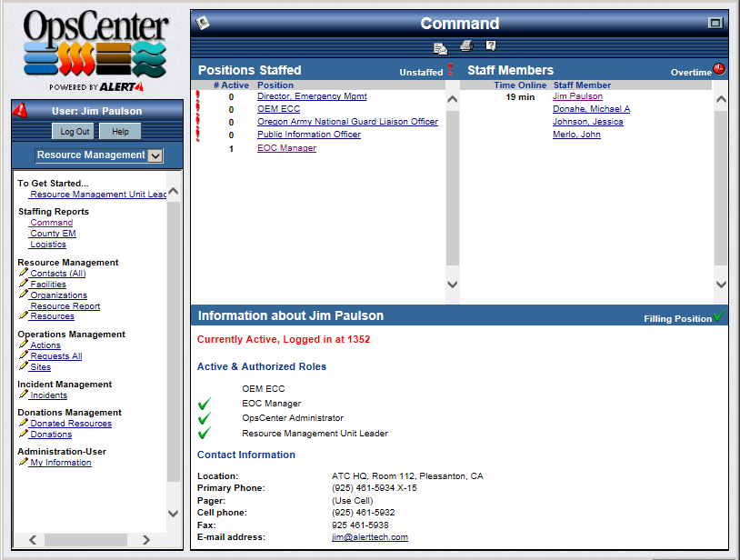Click the notes report icon in toolbar
Image resolution: width=740 pixels, height=560 pixels.
[441, 47]
